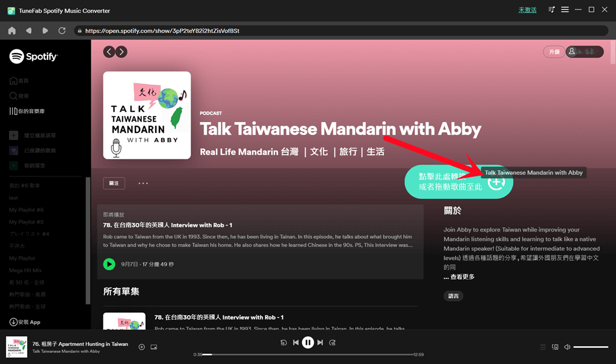Viewport: 616px width, 364px height.
Task: Reload the page with the refresh icon
Action: click(x=62, y=31)
